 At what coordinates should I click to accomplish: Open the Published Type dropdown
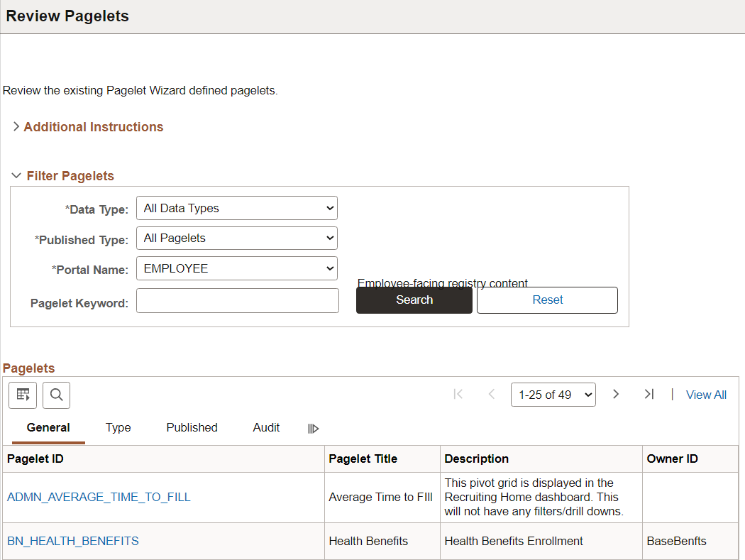(236, 238)
